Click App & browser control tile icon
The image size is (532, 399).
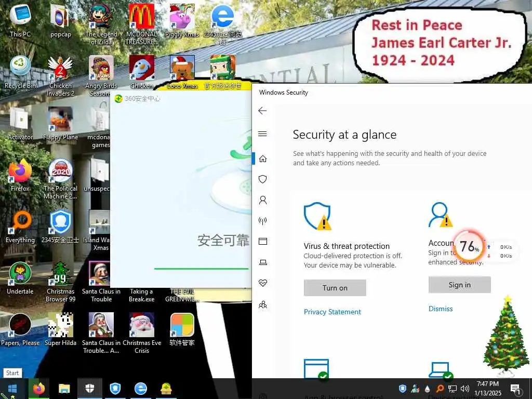[x=316, y=369]
